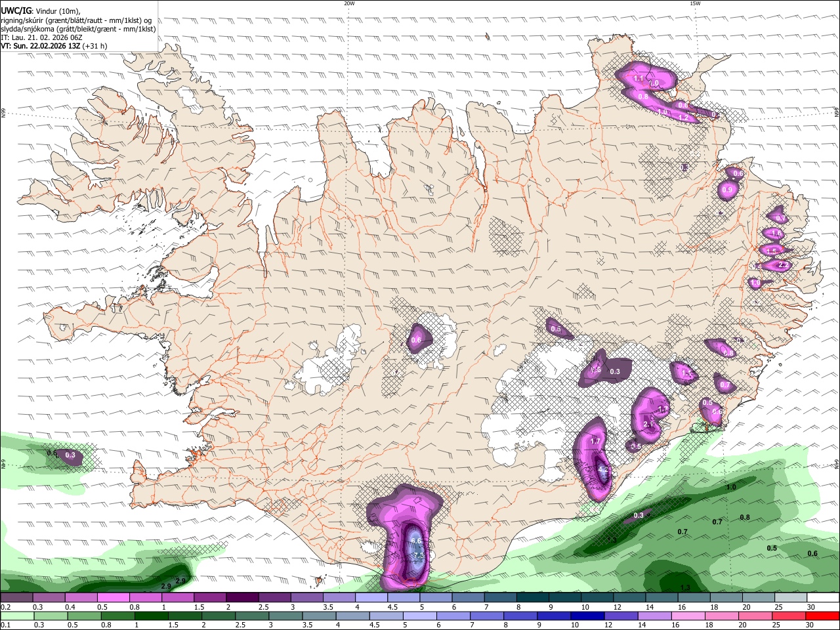This screenshot has height=630, width=840.
Task: Pick bright pink snow swatch between 0.5 and 0.8
Action: pyautogui.click(x=113, y=598)
